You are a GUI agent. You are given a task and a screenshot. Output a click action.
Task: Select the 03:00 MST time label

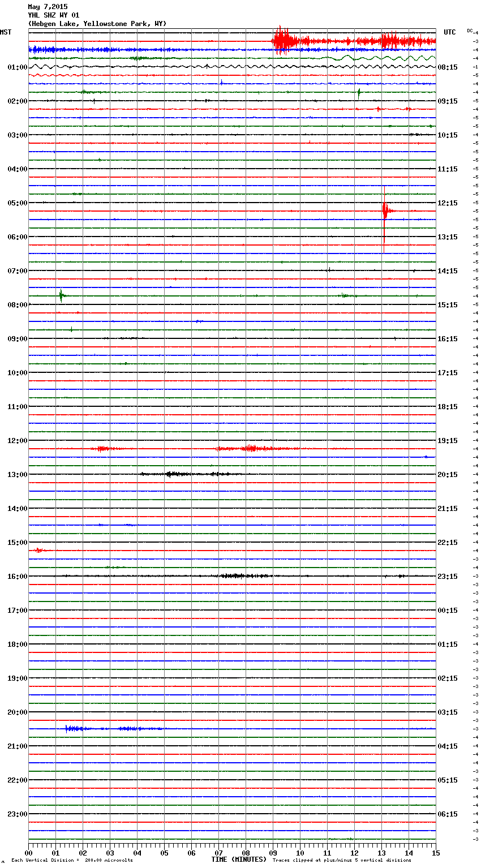18,135
